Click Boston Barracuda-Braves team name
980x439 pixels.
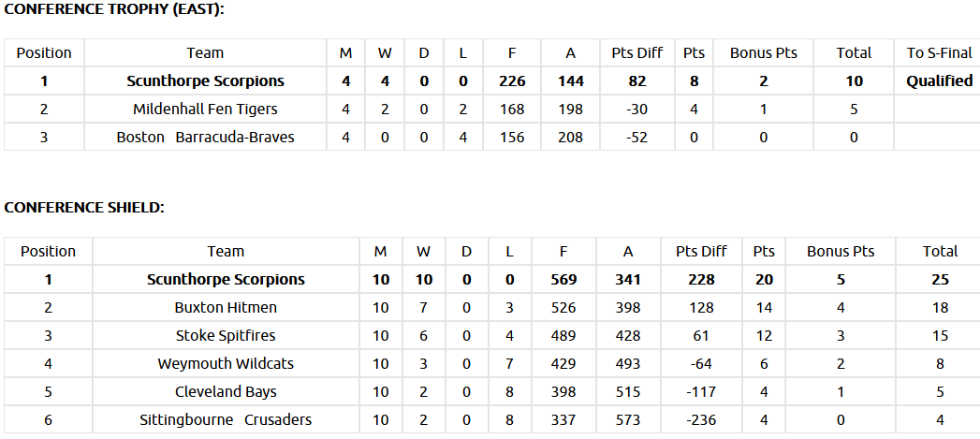click(x=205, y=138)
